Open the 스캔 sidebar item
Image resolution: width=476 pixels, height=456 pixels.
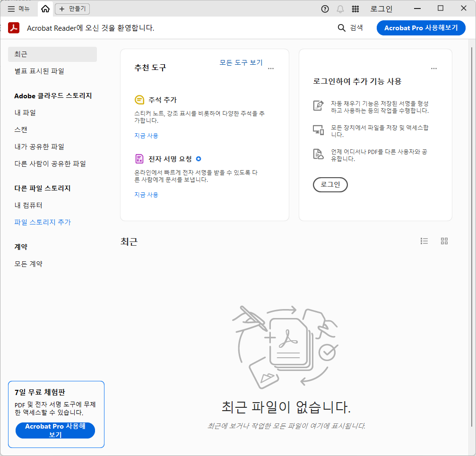[21, 129]
